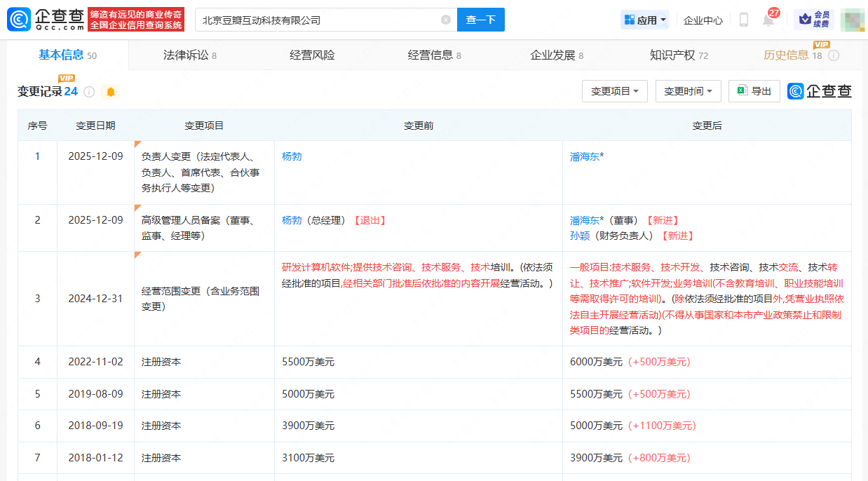Click the info circle icon next to 变更记录24
This screenshot has height=481, width=868.
point(88,91)
